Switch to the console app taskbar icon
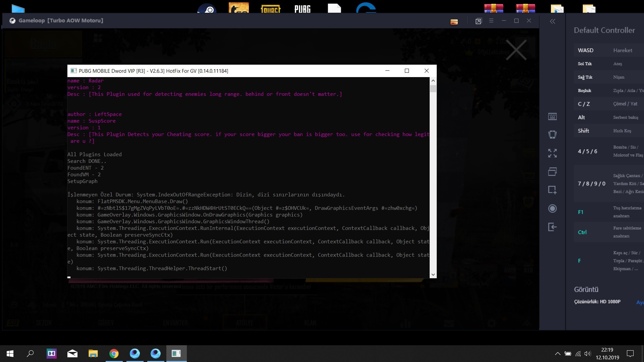Image resolution: width=644 pixels, height=362 pixels. pyautogui.click(x=176, y=354)
